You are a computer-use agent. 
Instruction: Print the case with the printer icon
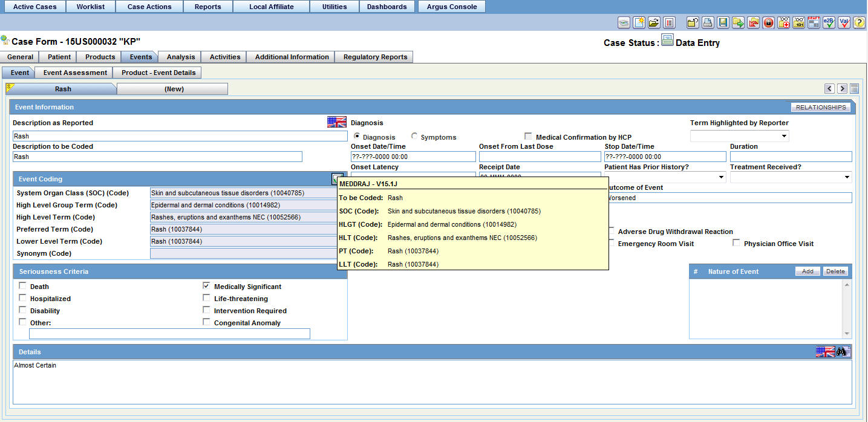click(708, 23)
